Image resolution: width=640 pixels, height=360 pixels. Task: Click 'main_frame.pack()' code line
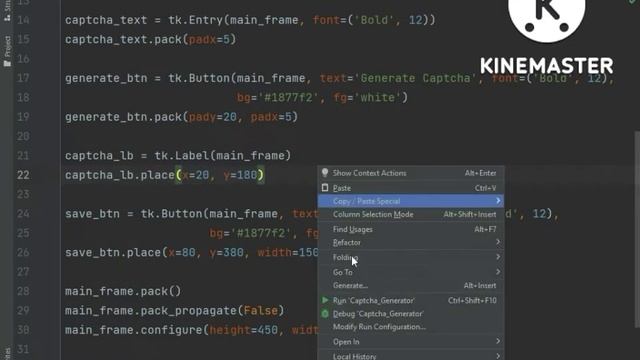[123, 291]
